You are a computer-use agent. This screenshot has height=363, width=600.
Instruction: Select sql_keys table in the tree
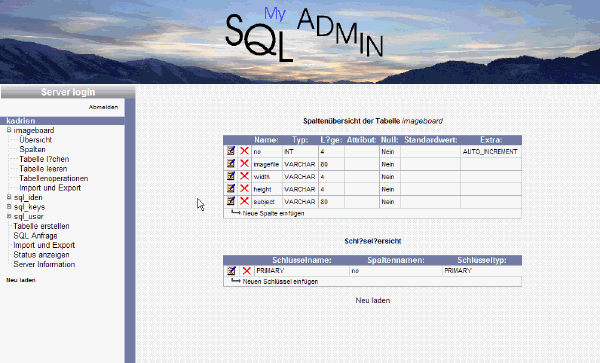point(29,207)
